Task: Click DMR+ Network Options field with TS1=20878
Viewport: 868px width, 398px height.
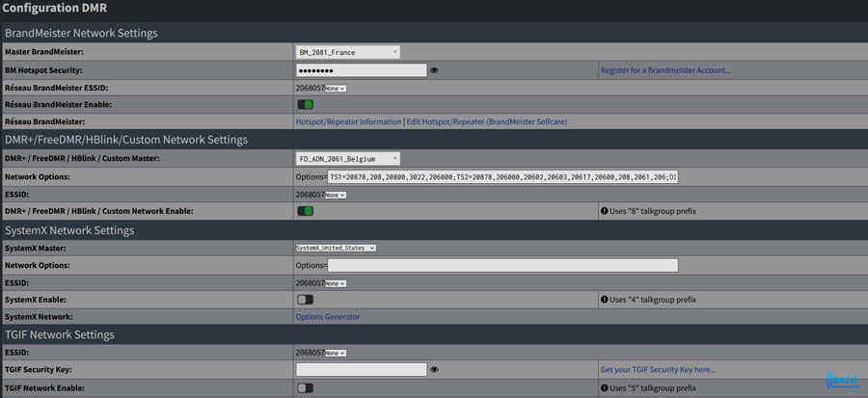Action: [502, 177]
